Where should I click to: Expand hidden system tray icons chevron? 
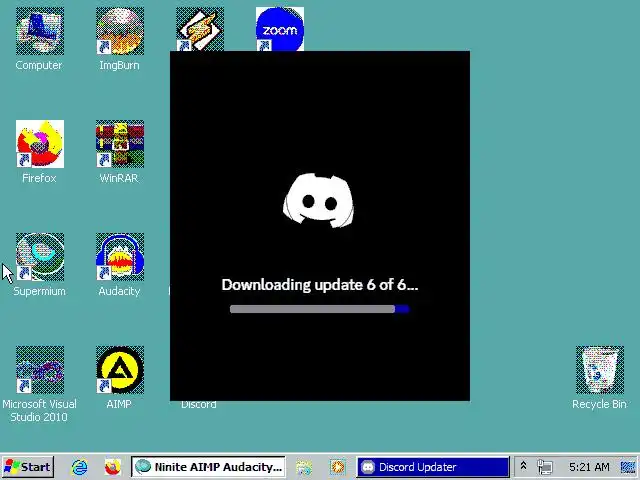(523, 466)
